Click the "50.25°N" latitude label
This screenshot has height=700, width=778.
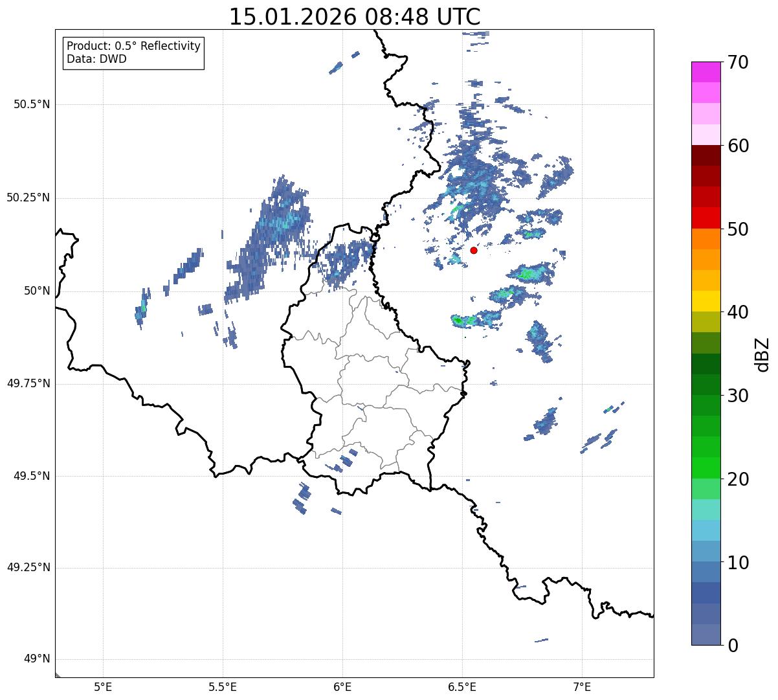point(28,198)
